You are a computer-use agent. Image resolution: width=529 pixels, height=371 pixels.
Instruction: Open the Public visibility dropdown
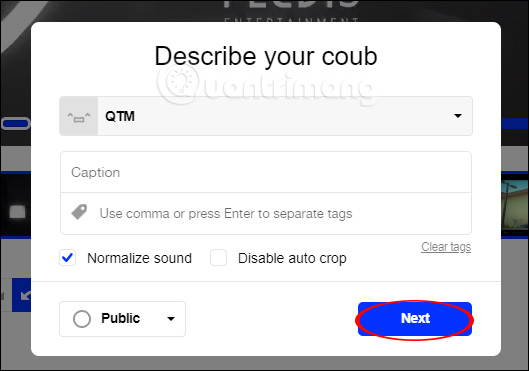click(122, 319)
